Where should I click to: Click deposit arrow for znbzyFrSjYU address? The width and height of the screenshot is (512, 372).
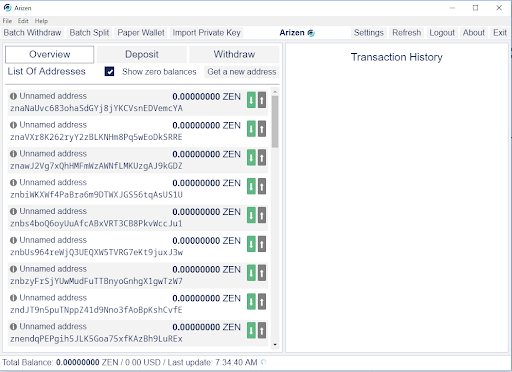click(x=251, y=273)
